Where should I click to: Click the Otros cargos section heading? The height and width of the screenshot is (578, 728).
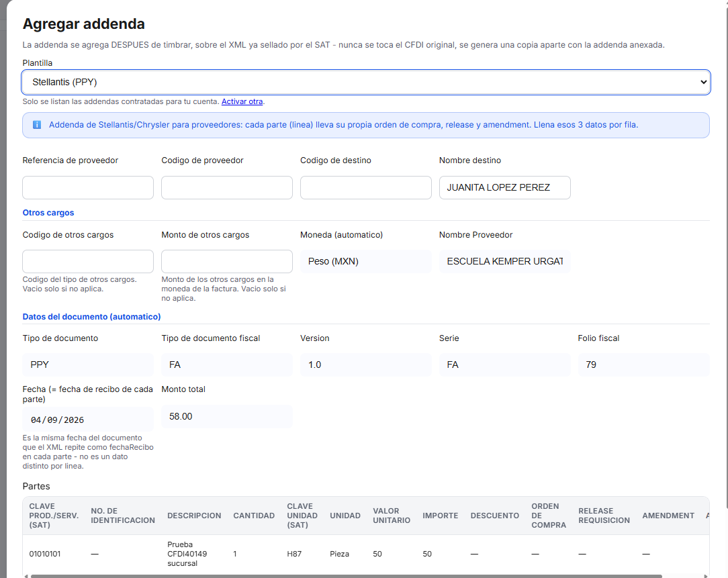[48, 213]
